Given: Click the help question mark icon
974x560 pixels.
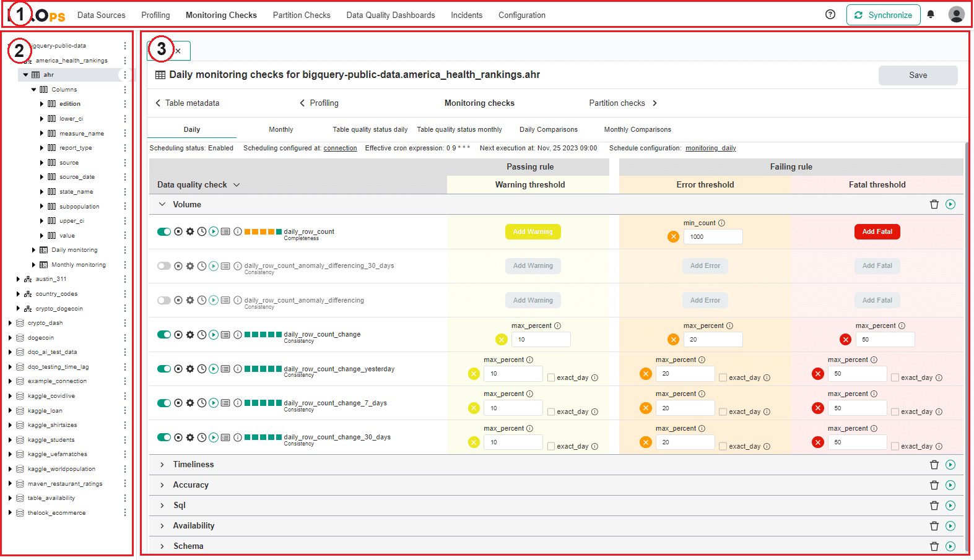Looking at the screenshot, I should pos(830,15).
